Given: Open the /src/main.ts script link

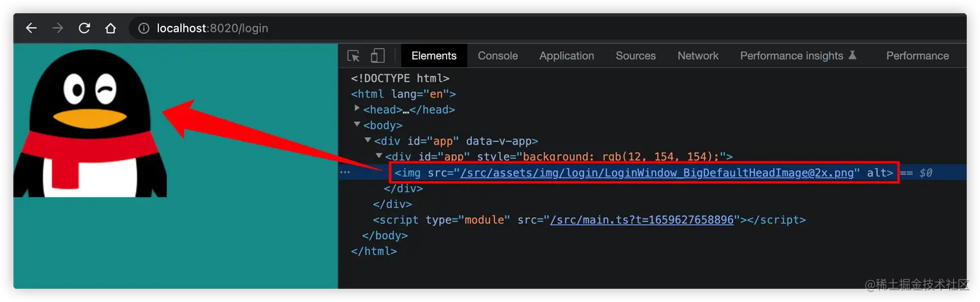Looking at the screenshot, I should pos(642,220).
